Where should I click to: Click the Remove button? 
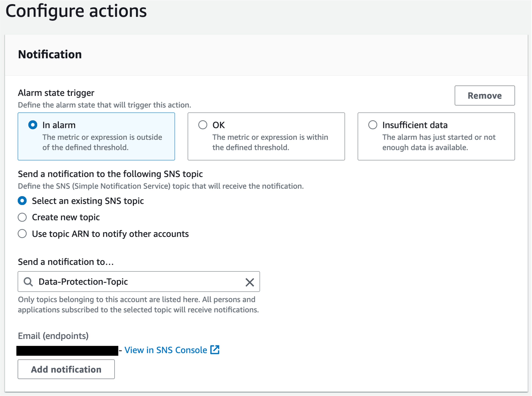pyautogui.click(x=484, y=95)
